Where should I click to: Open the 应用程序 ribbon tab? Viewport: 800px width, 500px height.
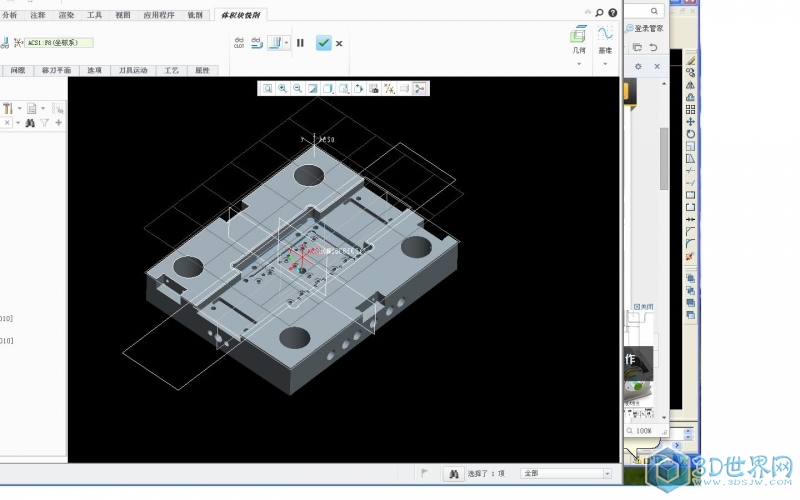pos(159,15)
